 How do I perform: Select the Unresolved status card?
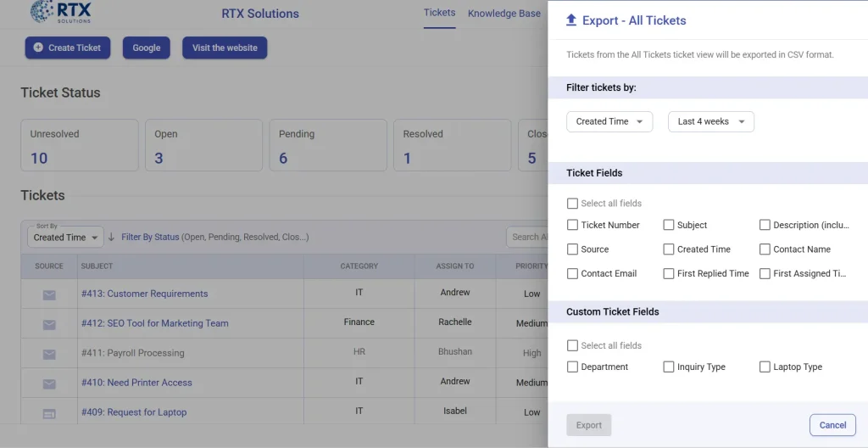pyautogui.click(x=80, y=145)
